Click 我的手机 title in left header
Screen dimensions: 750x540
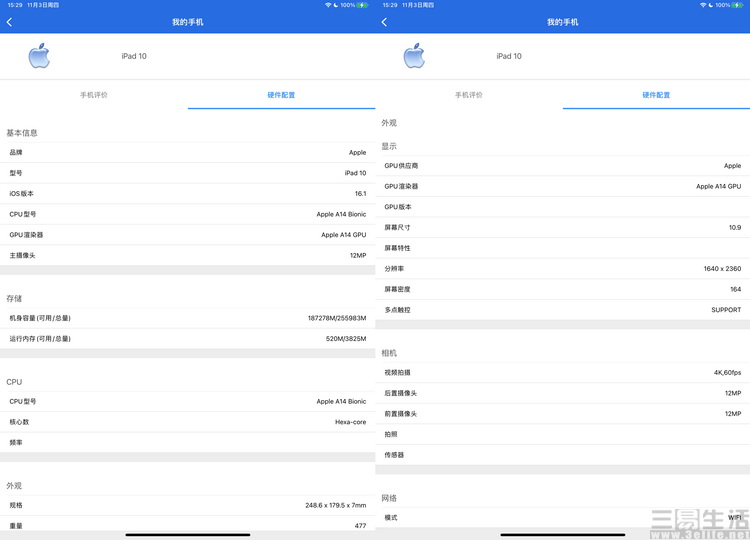(188, 22)
